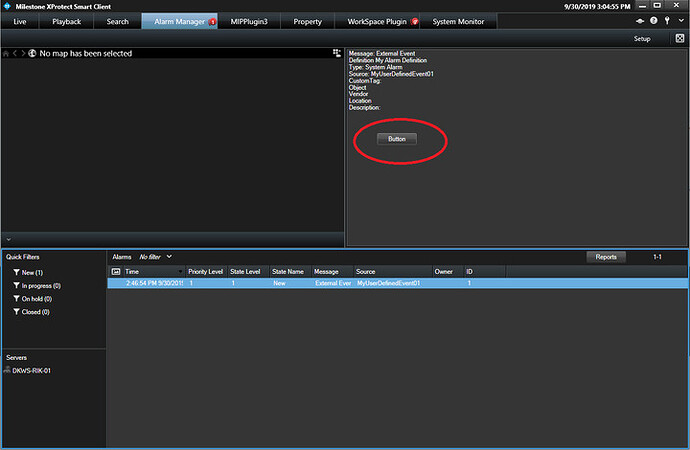Open the help dropdown in the title bar
Screen dimensions: 690x450
coord(652,21)
